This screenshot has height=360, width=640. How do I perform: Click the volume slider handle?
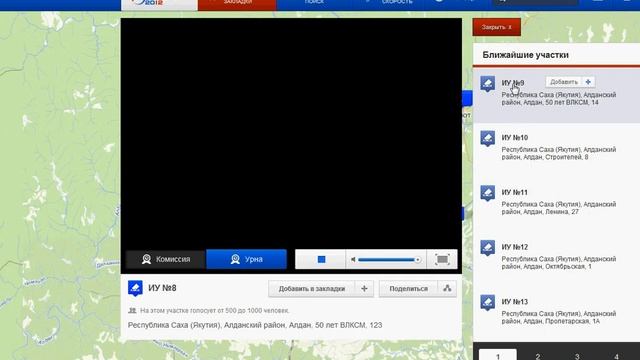tap(417, 260)
